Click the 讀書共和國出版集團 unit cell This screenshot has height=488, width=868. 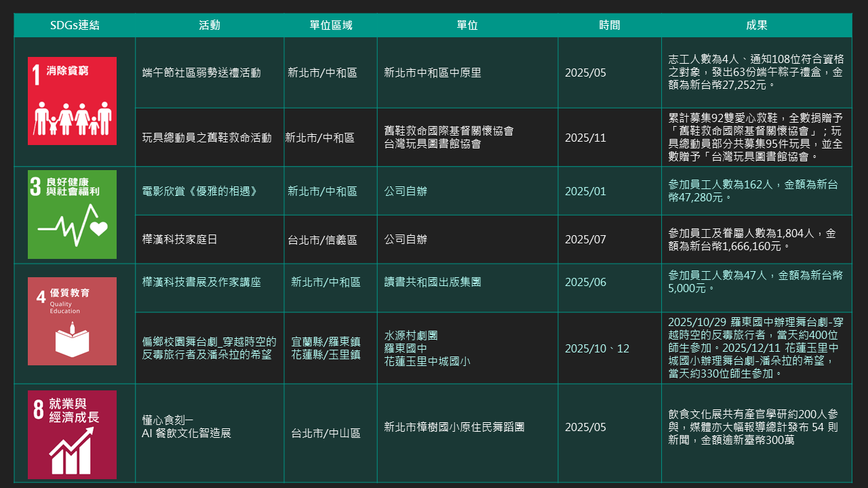433,282
